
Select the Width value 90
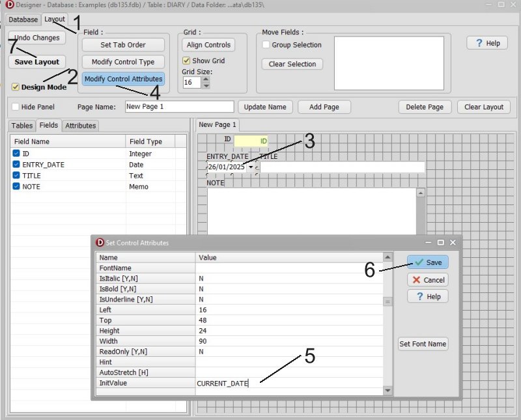click(289, 341)
